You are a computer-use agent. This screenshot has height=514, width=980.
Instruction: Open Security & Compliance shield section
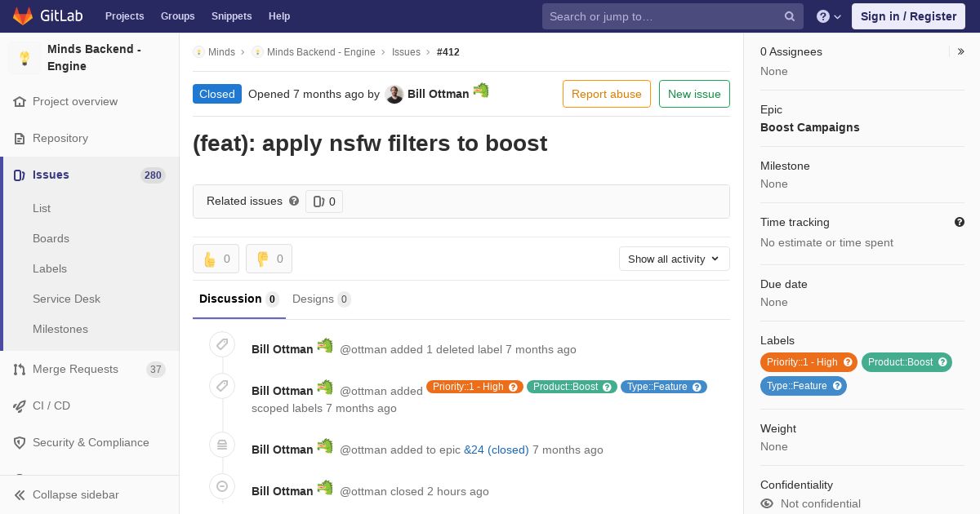click(x=89, y=442)
